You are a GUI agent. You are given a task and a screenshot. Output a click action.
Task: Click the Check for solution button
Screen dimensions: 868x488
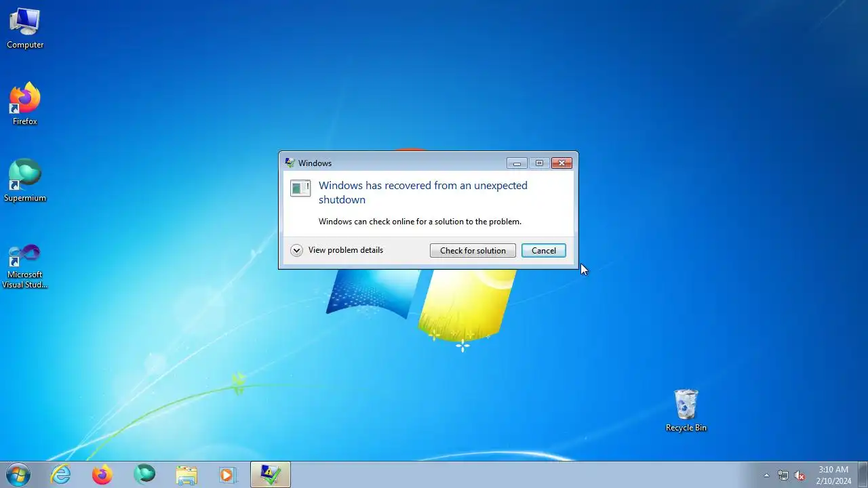(x=473, y=251)
